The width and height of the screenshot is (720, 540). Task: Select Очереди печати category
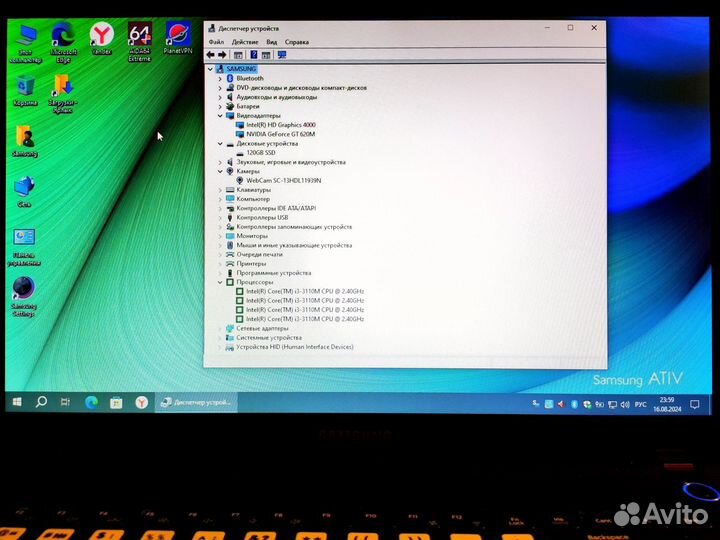pyautogui.click(x=259, y=254)
